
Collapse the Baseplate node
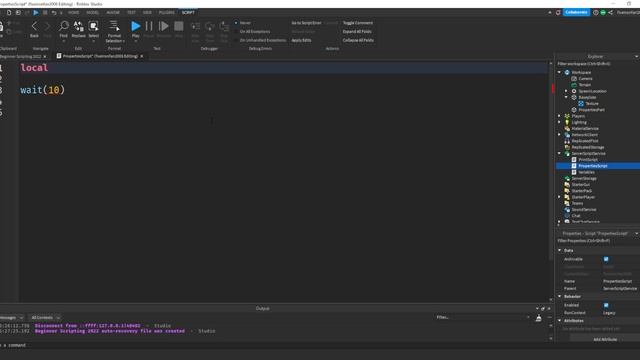pyautogui.click(x=566, y=97)
